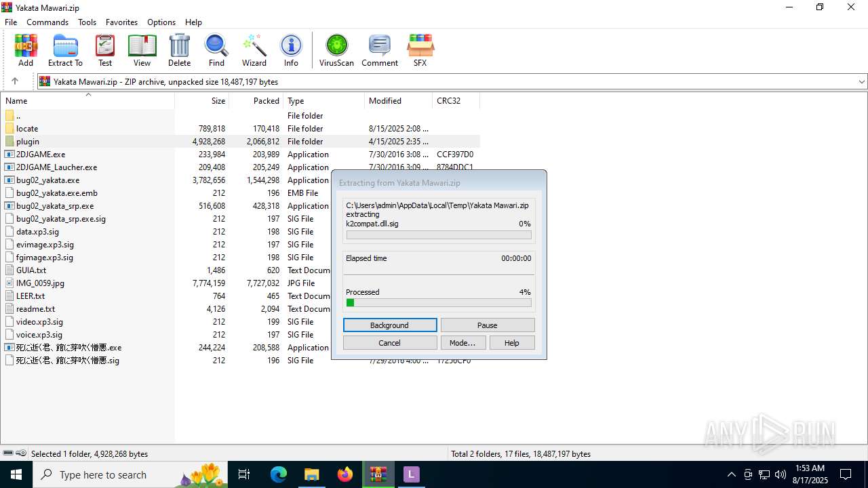Click the Test archive icon

(x=105, y=51)
